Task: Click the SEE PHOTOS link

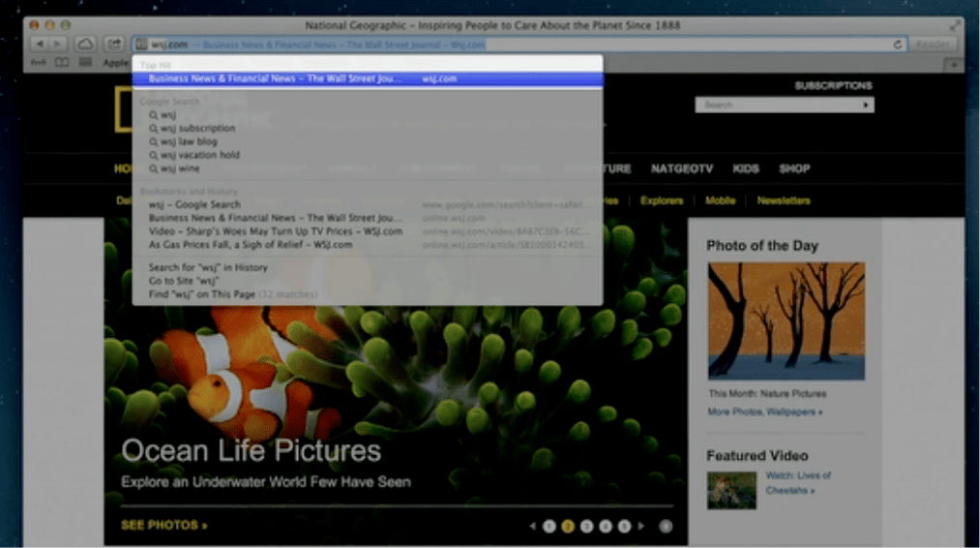Action: pyautogui.click(x=163, y=526)
